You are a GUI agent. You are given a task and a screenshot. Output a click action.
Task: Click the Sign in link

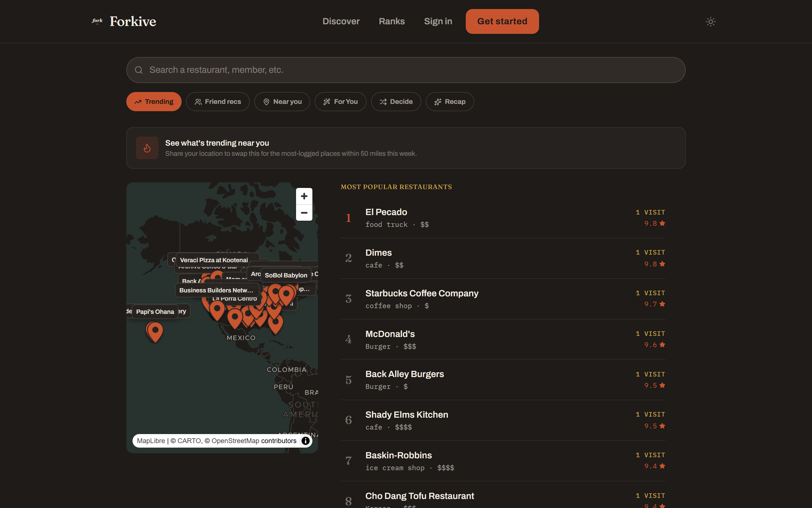pos(438,21)
